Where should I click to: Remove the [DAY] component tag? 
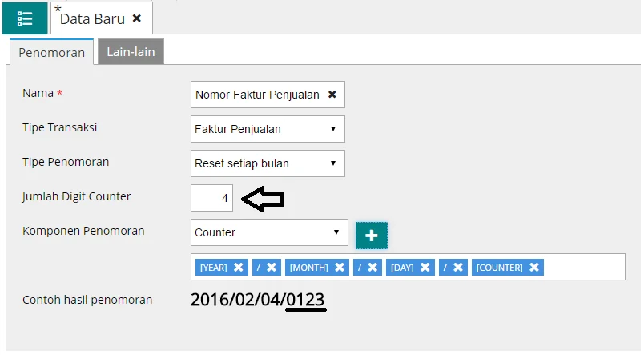(x=425, y=267)
